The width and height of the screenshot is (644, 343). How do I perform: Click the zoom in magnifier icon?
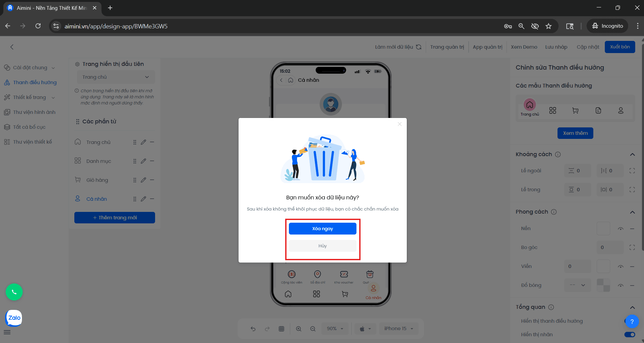tap(299, 329)
